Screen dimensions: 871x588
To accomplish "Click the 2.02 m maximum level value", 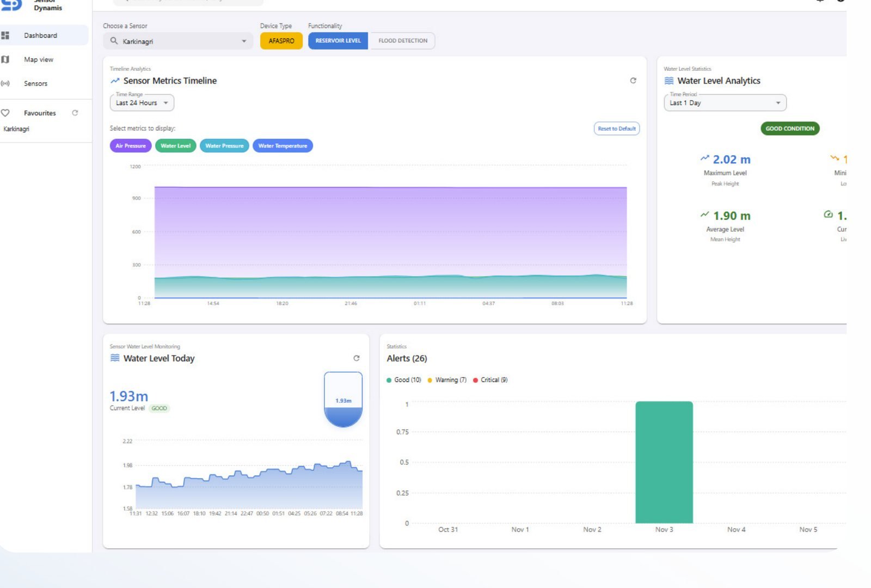I will click(732, 160).
